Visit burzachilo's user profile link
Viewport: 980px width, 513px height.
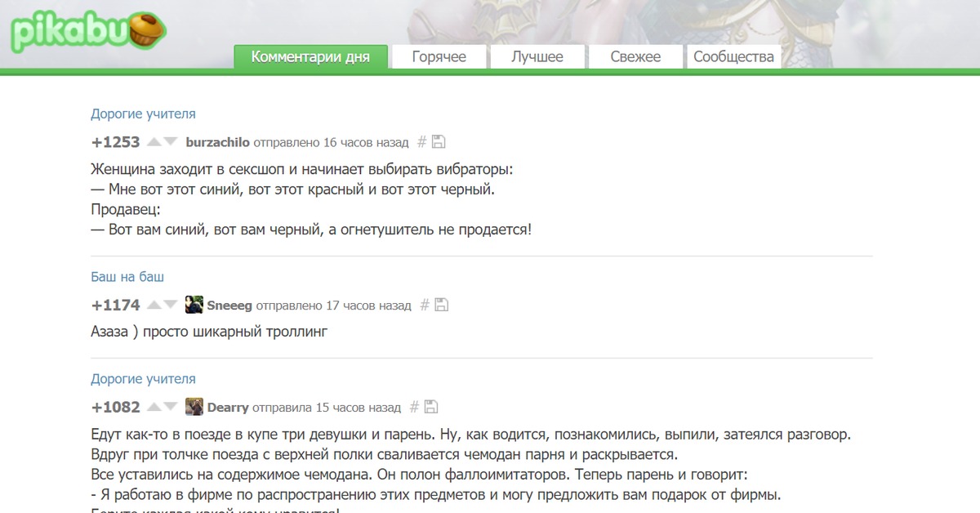218,142
